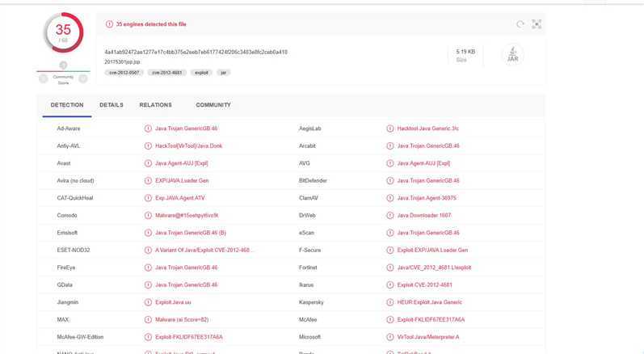This screenshot has width=644, height=354.
Task: Select the file SHA-256 hash text
Action: point(196,53)
